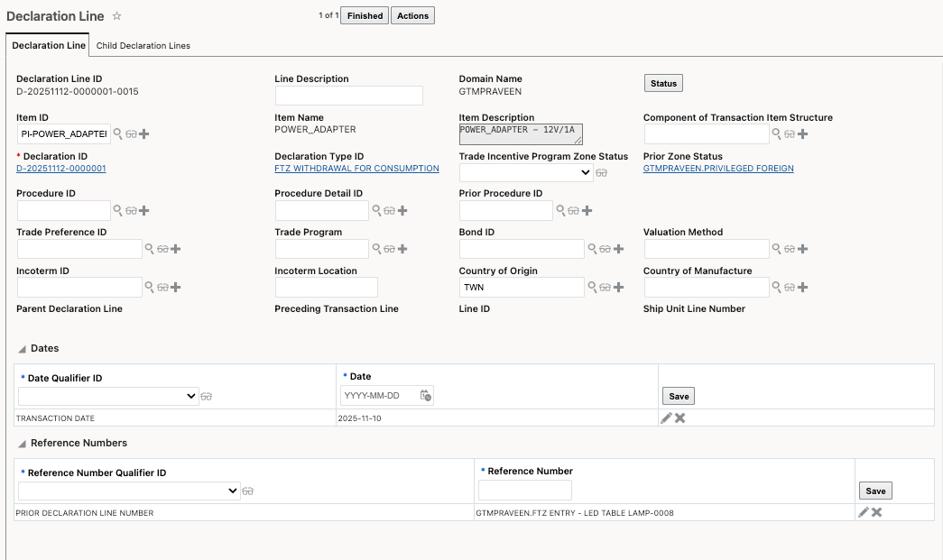This screenshot has height=560, width=943.
Task: Search Valuation Method magnifier icon
Action: pos(776,249)
